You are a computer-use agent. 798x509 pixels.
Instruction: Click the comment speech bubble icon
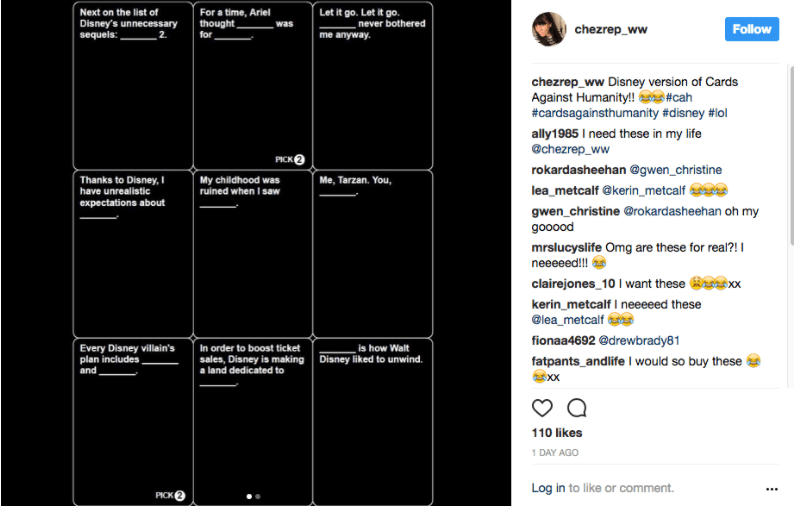click(x=577, y=408)
